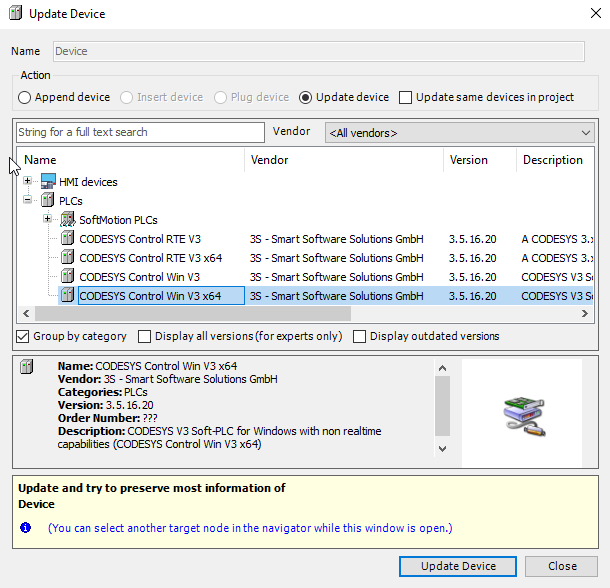Click the HMI devices monitor icon
The image size is (610, 588).
pyautogui.click(x=48, y=182)
